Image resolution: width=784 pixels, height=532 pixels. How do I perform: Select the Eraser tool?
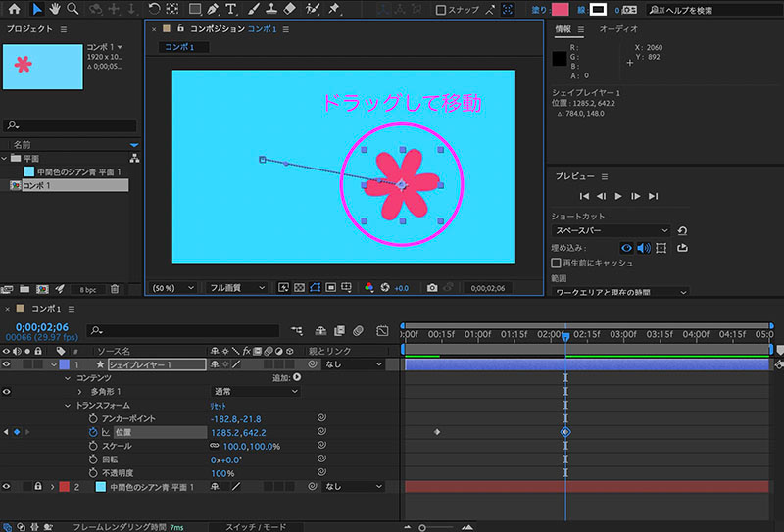[x=289, y=9]
